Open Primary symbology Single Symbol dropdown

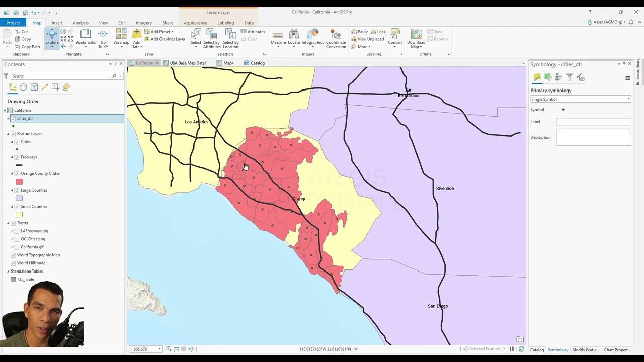(581, 99)
